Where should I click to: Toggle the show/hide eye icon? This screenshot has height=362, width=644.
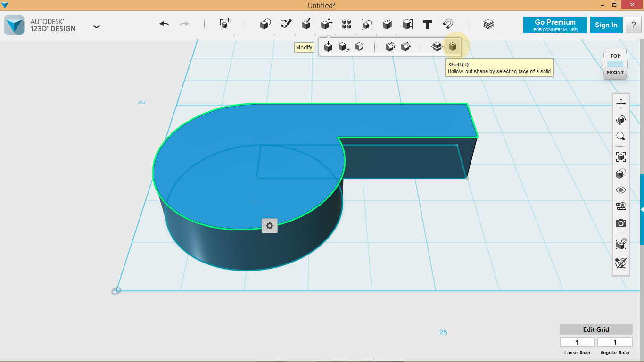(620, 190)
